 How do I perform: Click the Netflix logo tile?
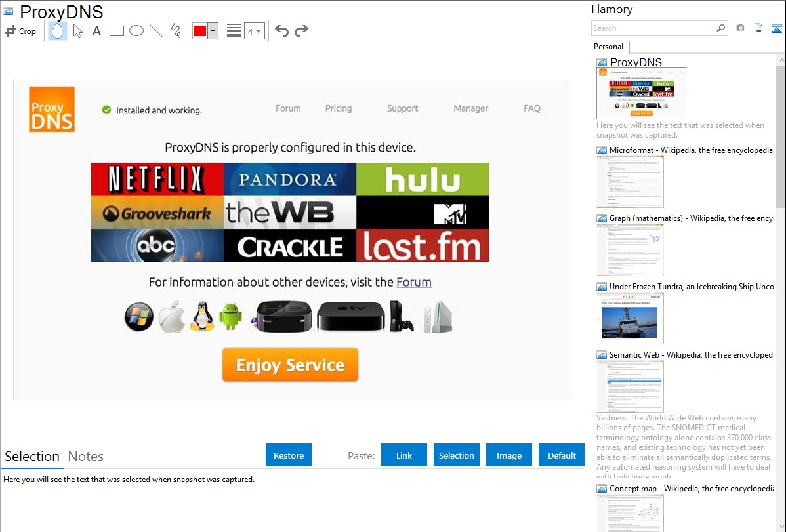pyautogui.click(x=157, y=179)
